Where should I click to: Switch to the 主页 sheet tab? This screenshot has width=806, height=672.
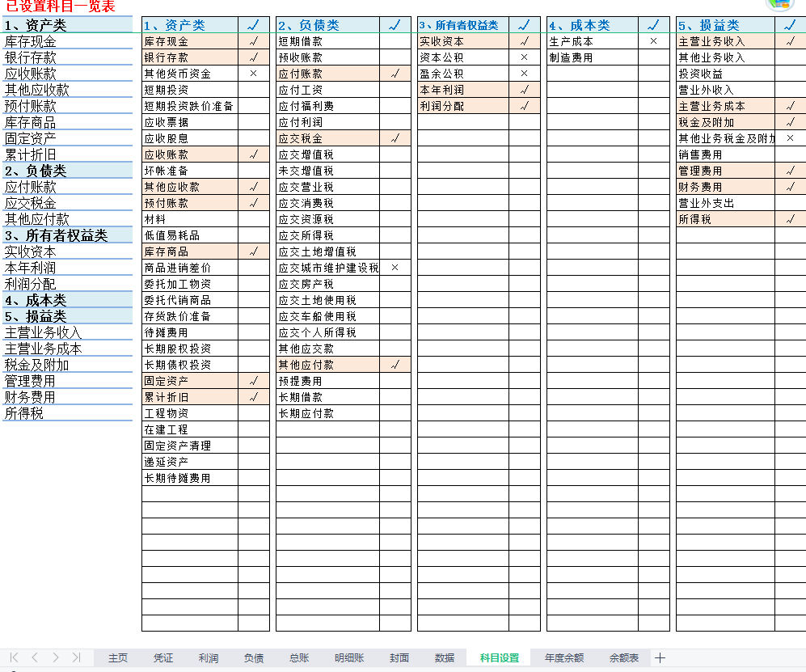tap(117, 658)
